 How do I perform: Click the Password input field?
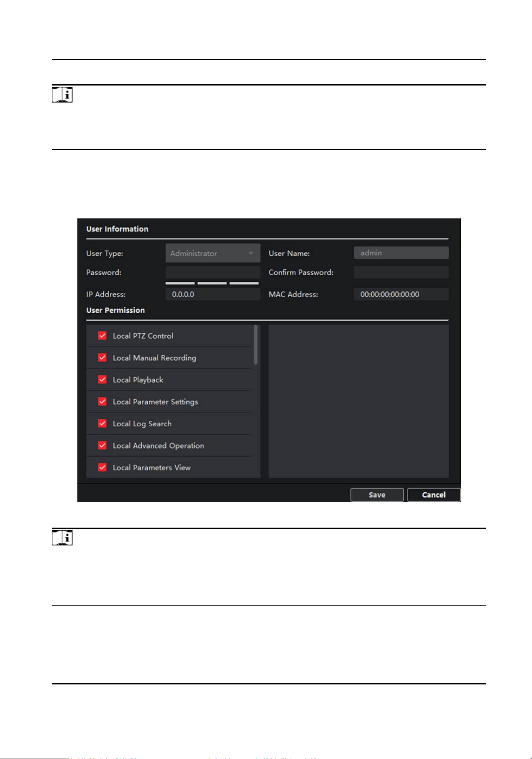[213, 272]
